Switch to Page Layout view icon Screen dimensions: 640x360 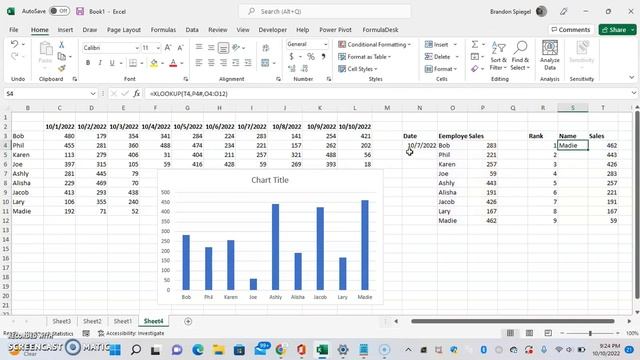[x=529, y=333]
